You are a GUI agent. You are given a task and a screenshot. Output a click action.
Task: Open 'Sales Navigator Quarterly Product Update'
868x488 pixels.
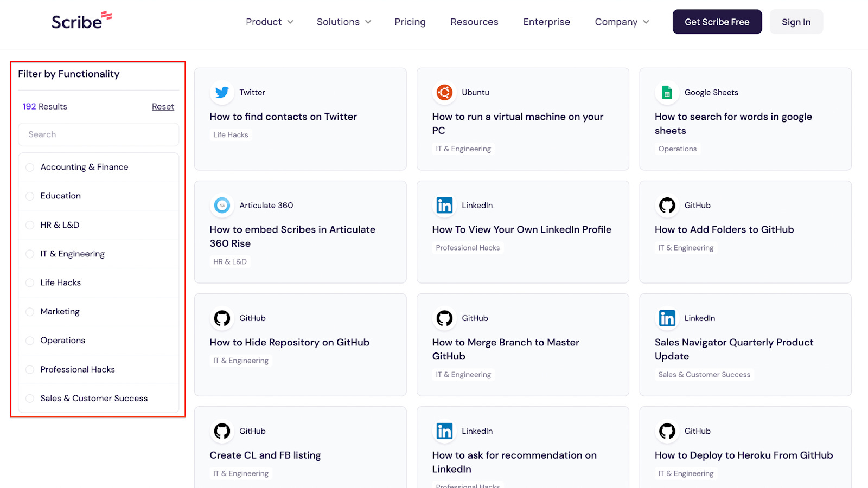point(734,349)
